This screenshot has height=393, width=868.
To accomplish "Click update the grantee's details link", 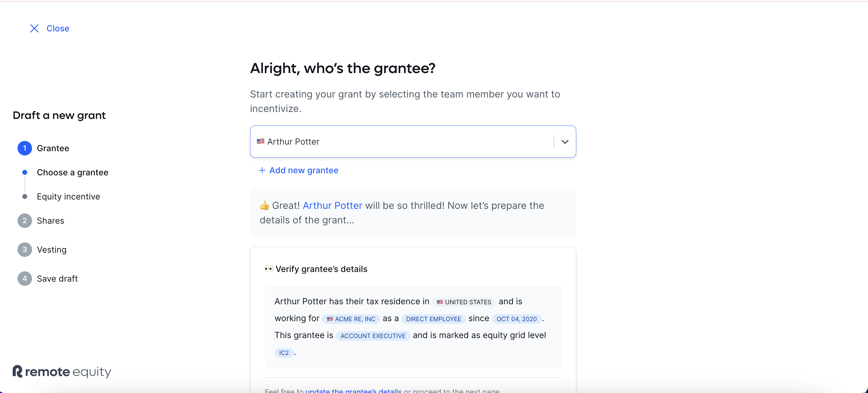I will (353, 391).
